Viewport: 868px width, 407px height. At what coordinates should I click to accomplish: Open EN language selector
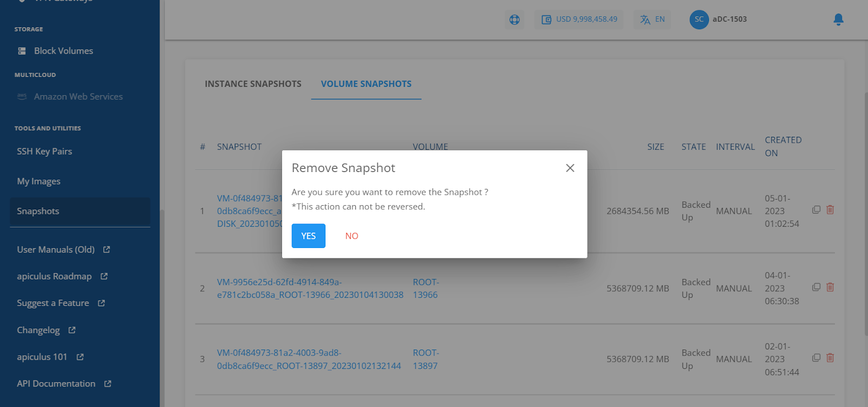pyautogui.click(x=660, y=19)
